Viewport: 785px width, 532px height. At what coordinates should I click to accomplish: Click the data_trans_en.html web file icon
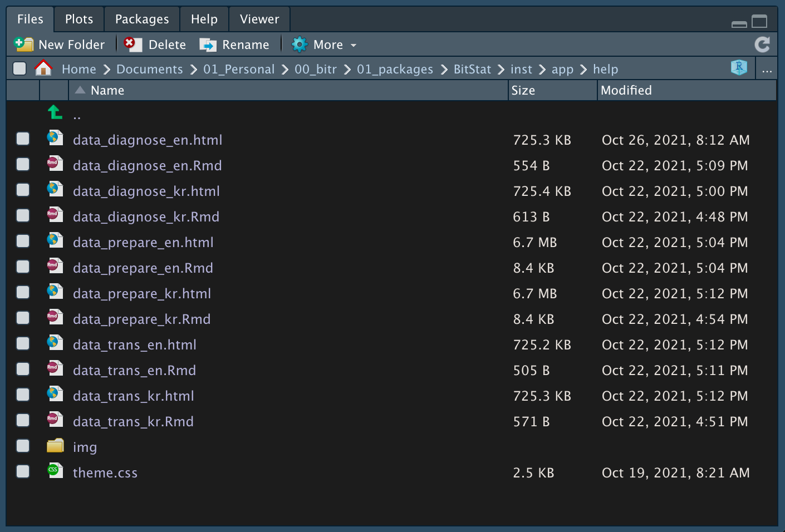55,343
